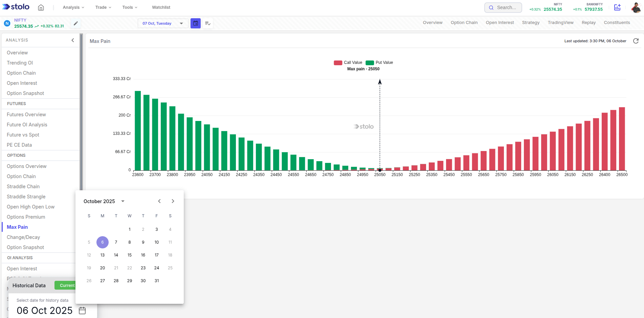Image resolution: width=644 pixels, height=318 pixels.
Task: Click the home icon in top bar
Action: pyautogui.click(x=41, y=7)
